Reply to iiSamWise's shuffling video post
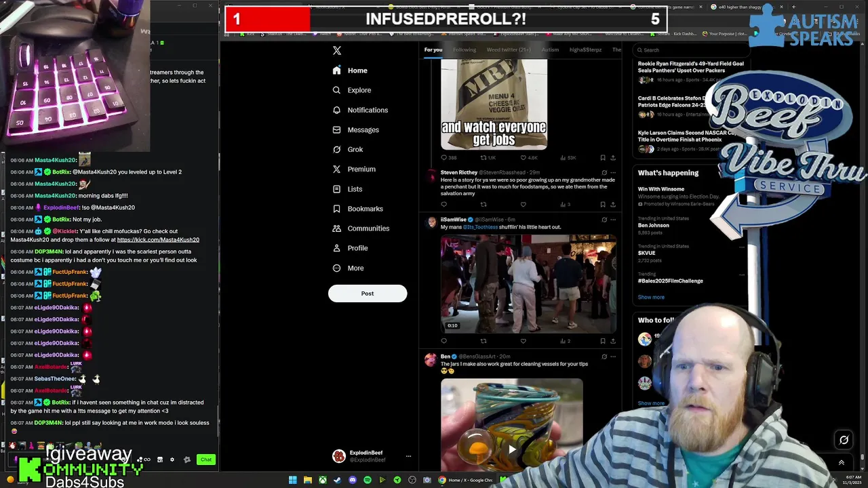The height and width of the screenshot is (488, 868). [x=444, y=341]
